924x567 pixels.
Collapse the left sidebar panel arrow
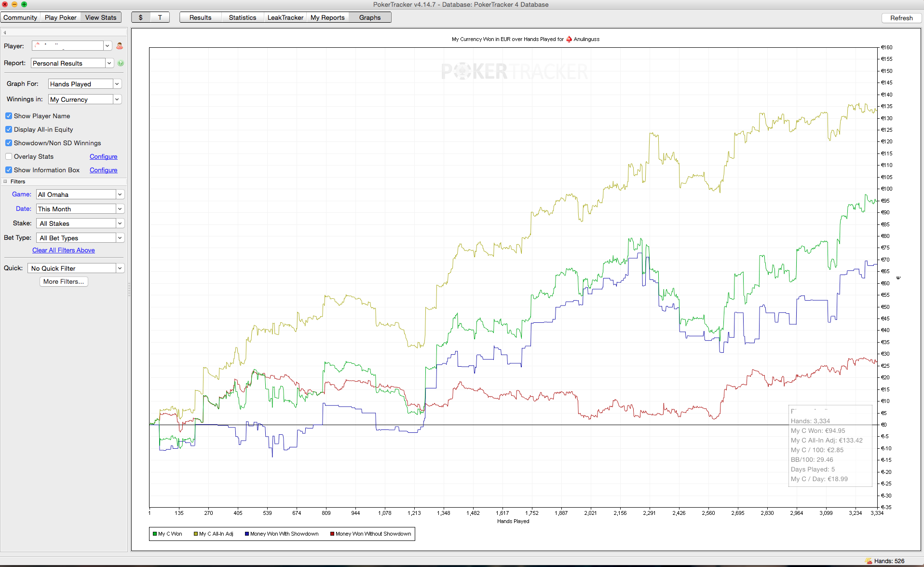coord(5,33)
